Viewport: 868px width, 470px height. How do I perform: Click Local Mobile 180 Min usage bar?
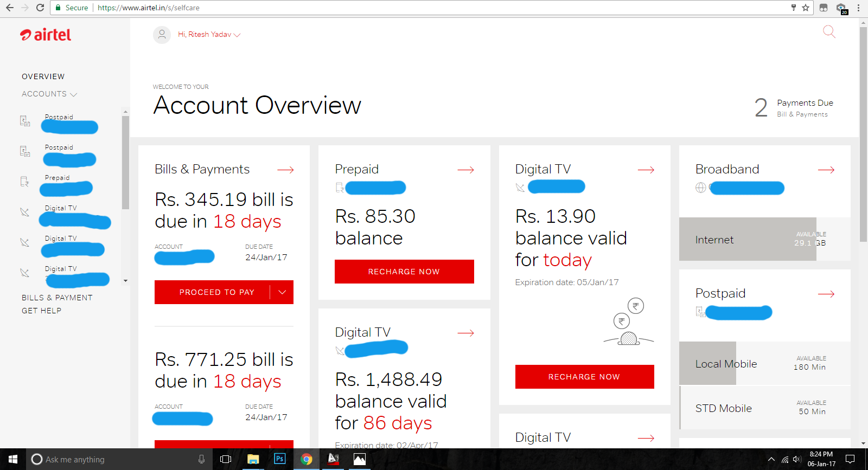point(765,363)
